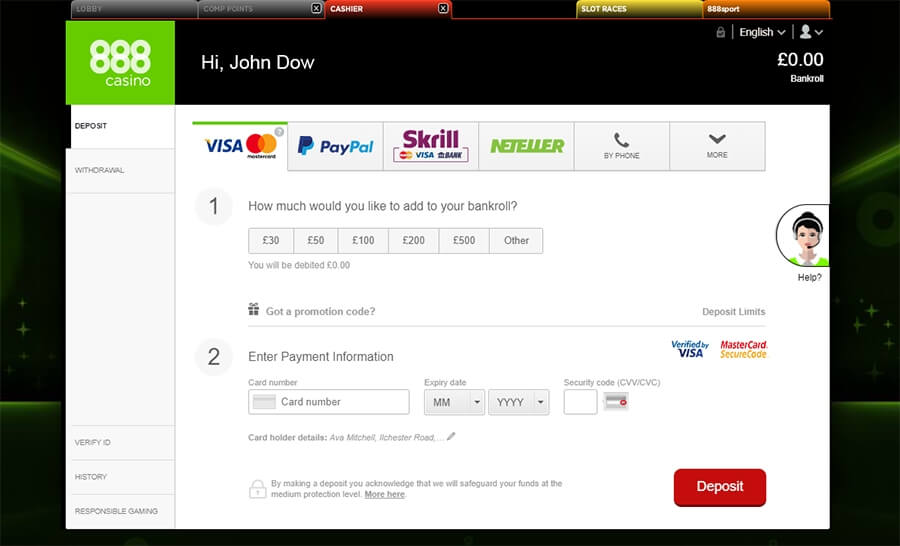Select the £100 deposit amount
This screenshot has height=546, width=900.
363,241
